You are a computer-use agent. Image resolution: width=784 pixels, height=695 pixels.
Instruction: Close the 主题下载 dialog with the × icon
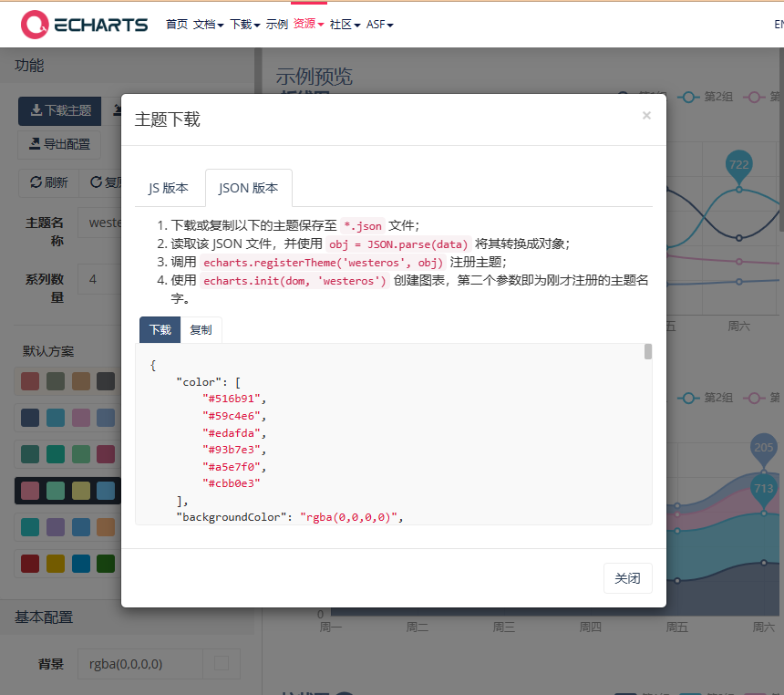[646, 116]
